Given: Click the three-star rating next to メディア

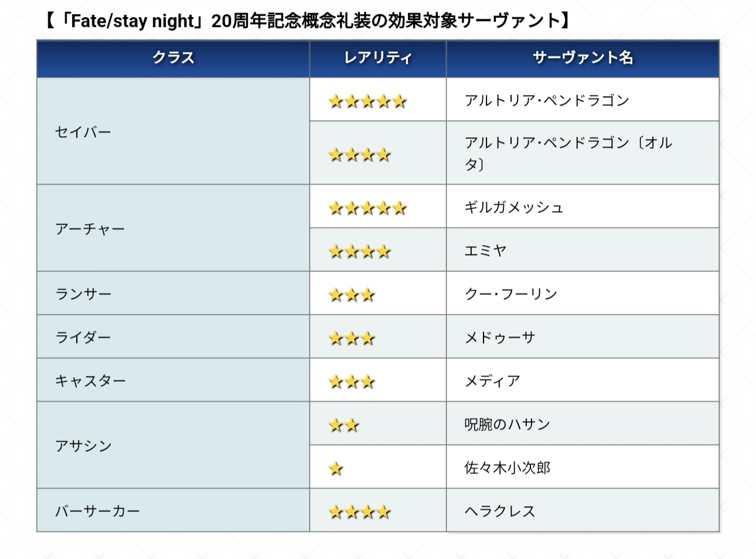Looking at the screenshot, I should click(x=352, y=382).
